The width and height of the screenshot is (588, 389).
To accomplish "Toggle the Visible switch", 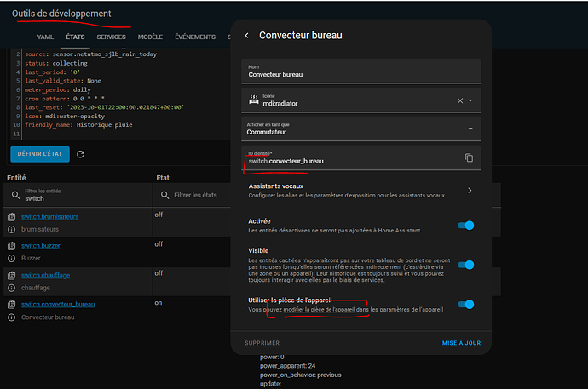I will tap(466, 265).
